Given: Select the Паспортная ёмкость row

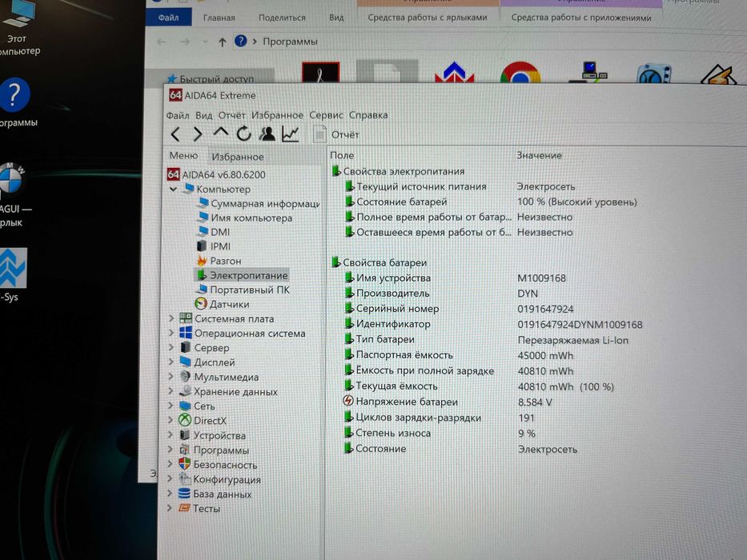Looking at the screenshot, I should [458, 355].
